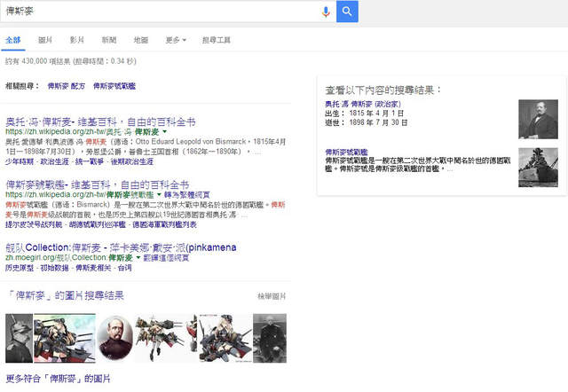Open 俾斯麥號戰艦 維基百科 result title
The height and width of the screenshot is (392, 568).
coord(97,185)
